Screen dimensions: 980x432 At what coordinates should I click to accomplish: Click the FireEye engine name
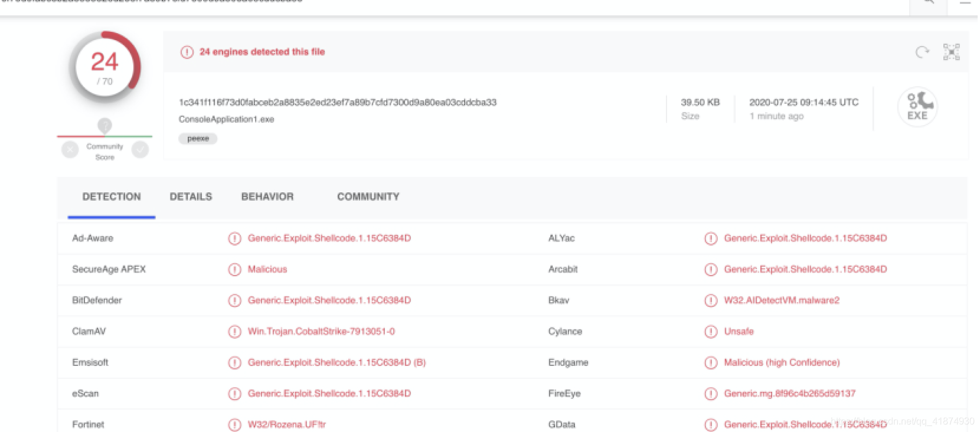(564, 393)
